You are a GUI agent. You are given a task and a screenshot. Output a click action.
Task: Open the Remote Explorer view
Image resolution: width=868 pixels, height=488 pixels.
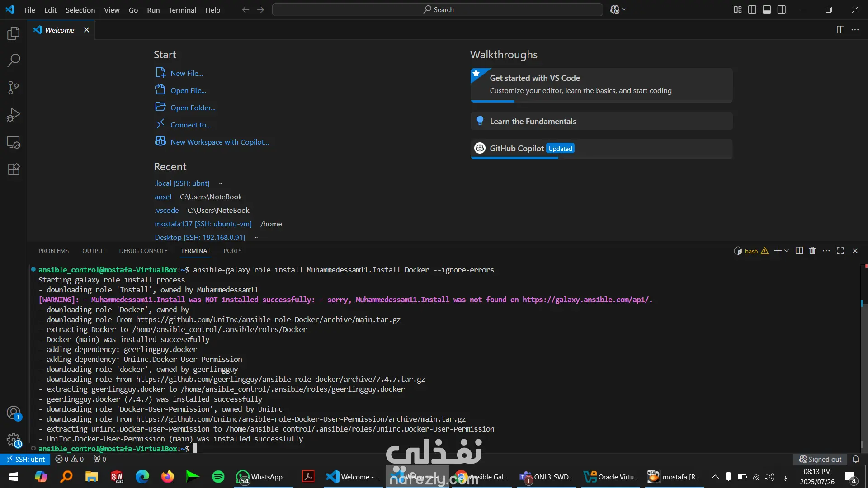click(14, 142)
